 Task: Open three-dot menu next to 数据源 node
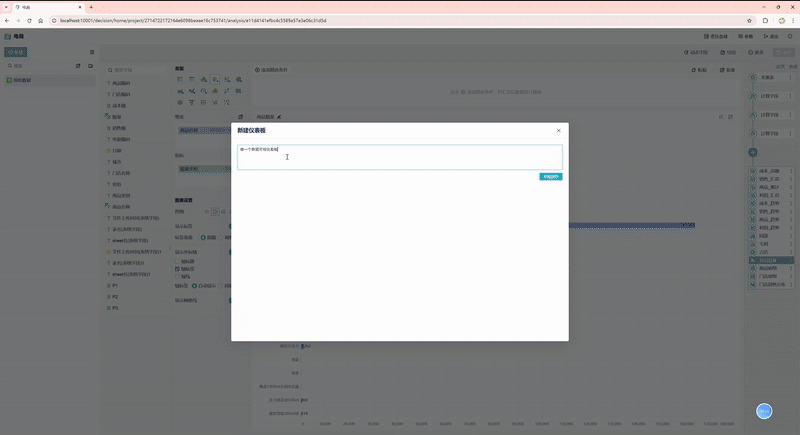(792, 77)
